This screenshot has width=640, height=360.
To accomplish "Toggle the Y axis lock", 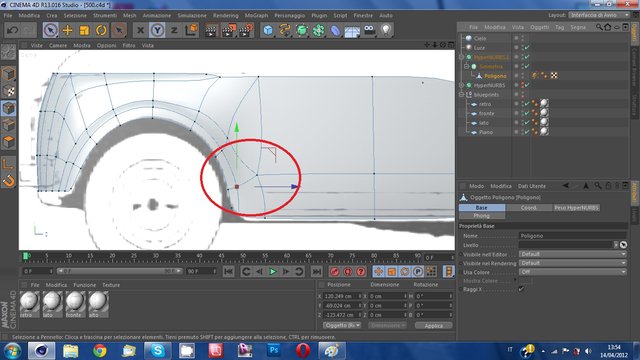I will click(x=157, y=30).
